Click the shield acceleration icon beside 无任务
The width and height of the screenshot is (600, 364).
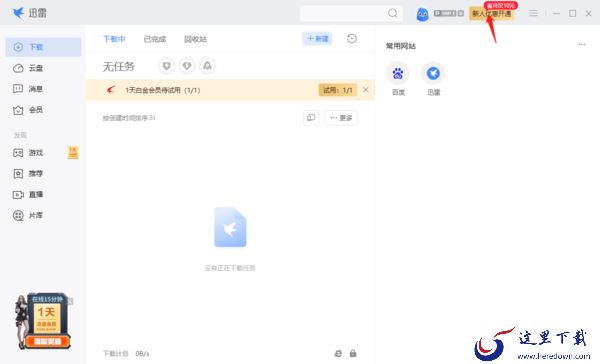(166, 66)
